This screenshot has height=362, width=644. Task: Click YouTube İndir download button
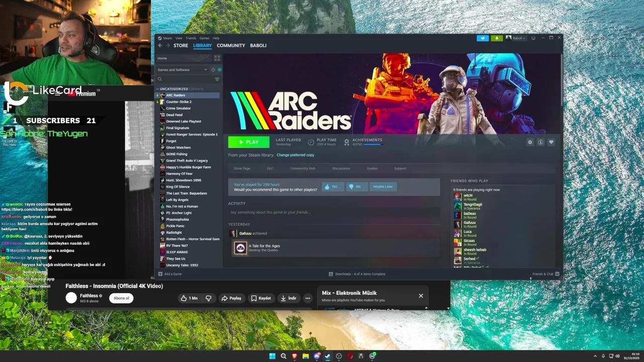289,298
